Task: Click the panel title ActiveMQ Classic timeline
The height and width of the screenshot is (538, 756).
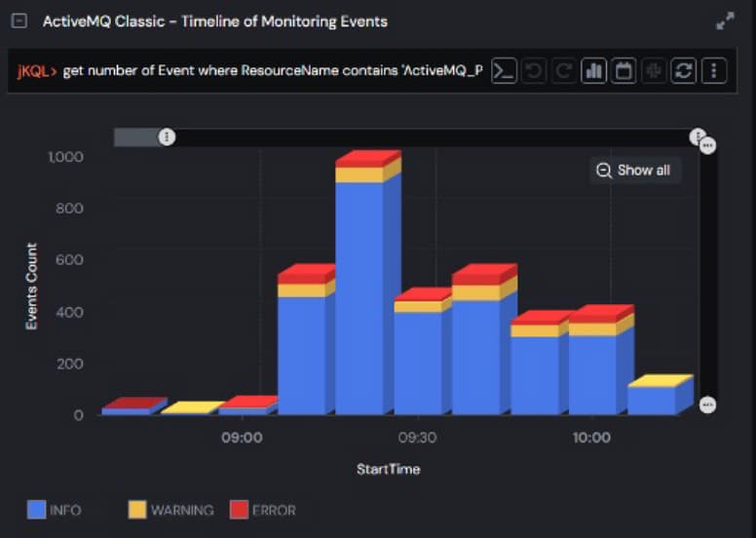Action: (214, 21)
